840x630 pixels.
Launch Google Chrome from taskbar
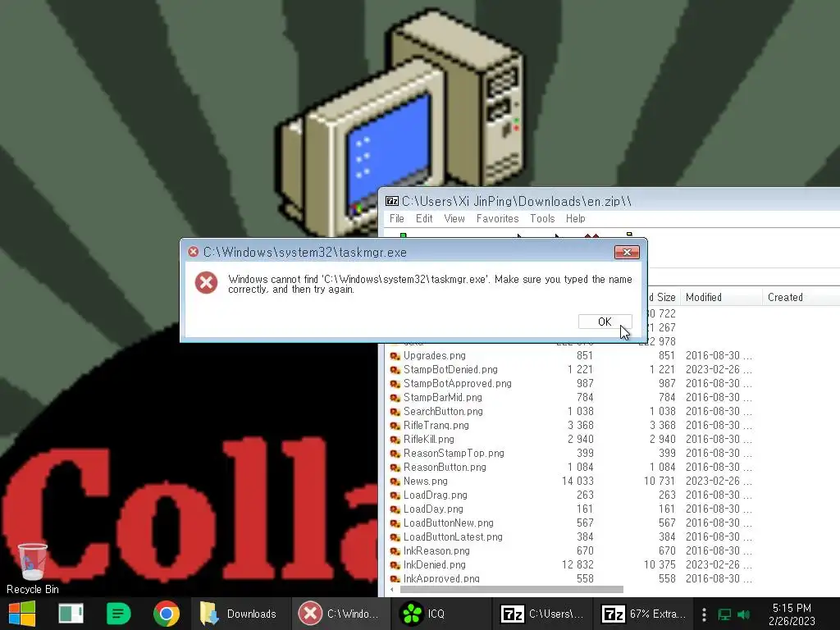click(x=167, y=614)
